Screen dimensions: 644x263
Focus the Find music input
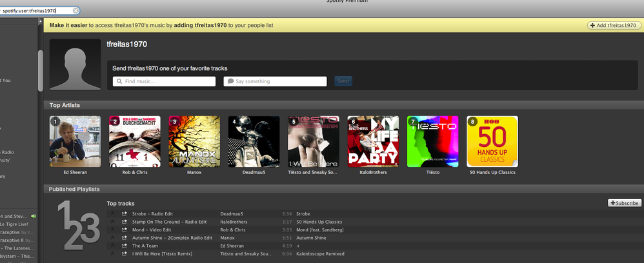(164, 81)
